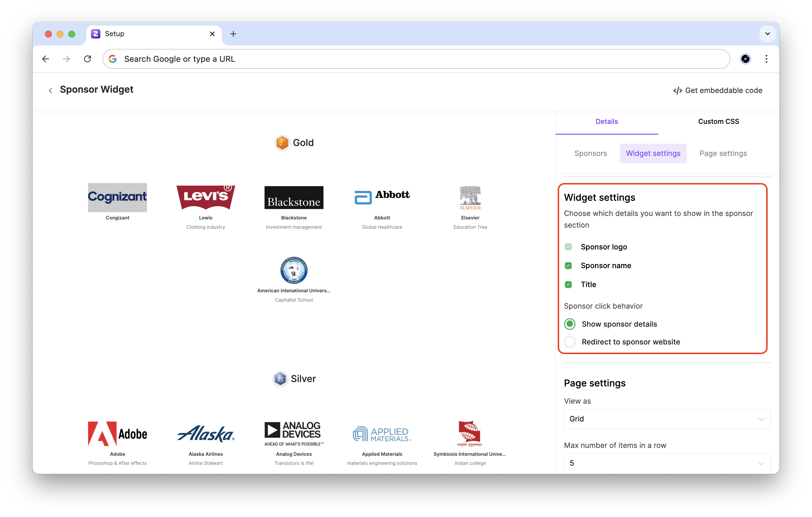Click the Gold tier badge icon
Image resolution: width=812 pixels, height=517 pixels.
tap(282, 143)
